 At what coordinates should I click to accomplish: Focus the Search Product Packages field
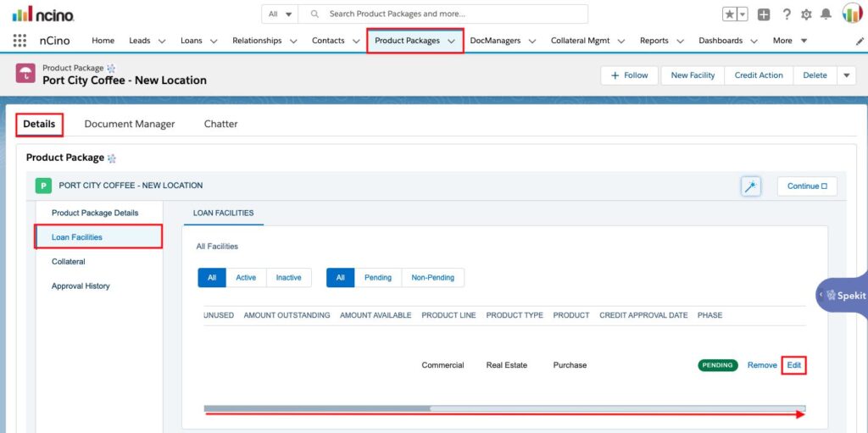[x=442, y=14]
